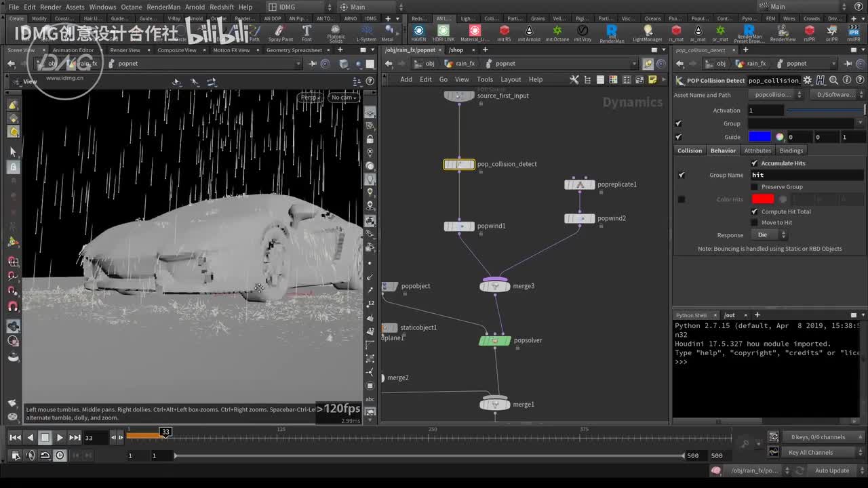The height and width of the screenshot is (488, 868).
Task: Select the popsolver node
Action: click(x=495, y=340)
